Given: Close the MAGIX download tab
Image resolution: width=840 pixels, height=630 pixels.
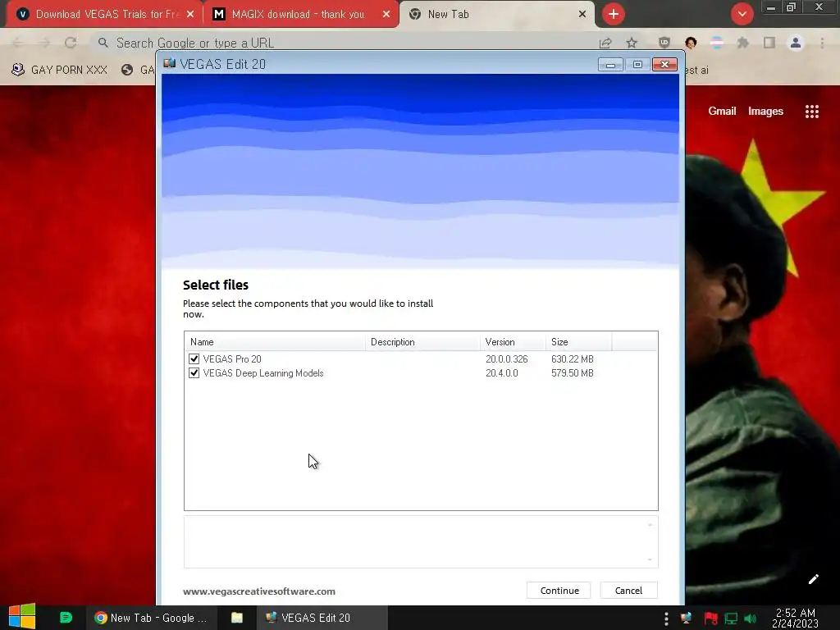Looking at the screenshot, I should click(386, 14).
